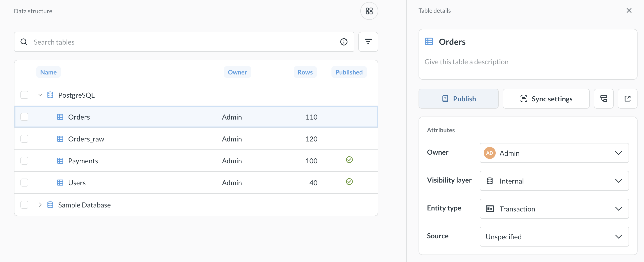The height and width of the screenshot is (262, 644).
Task: Open the field ordering icon beside Sync settings
Action: pyautogui.click(x=603, y=99)
